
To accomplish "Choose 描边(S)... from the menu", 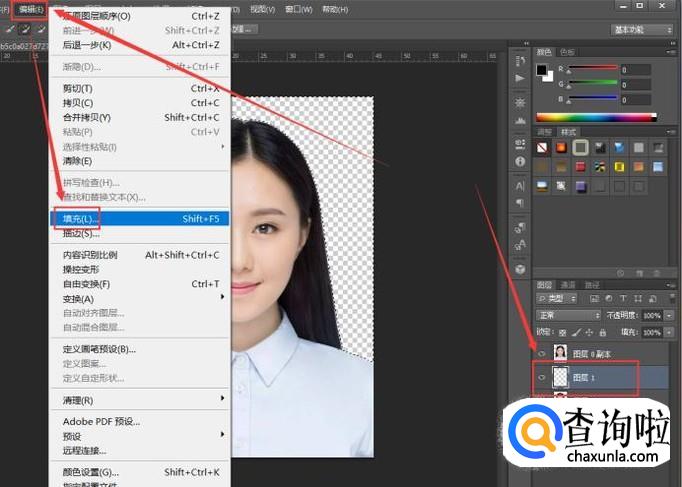I will (81, 233).
